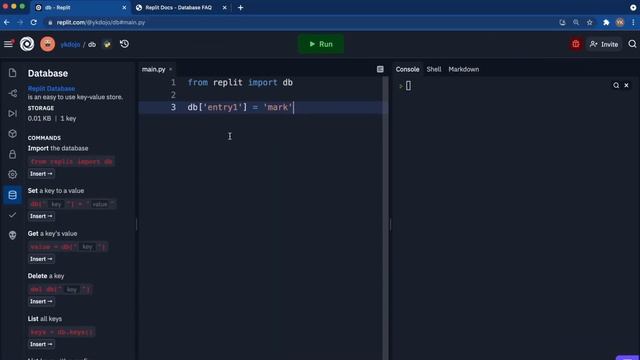
Task: Go back in the browser
Action: (x=7, y=22)
